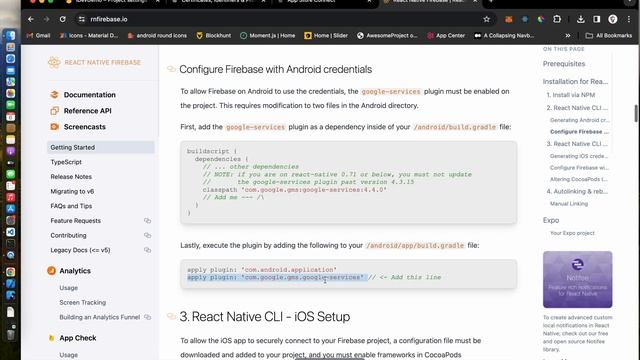Jump to Generating iOS crede... section
640x360 pixels.
[579, 156]
